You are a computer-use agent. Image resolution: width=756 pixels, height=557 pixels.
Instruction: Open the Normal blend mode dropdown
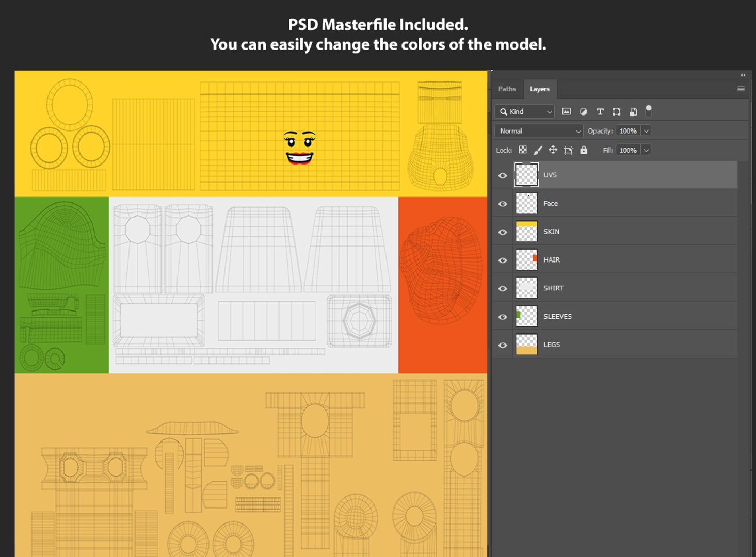539,131
